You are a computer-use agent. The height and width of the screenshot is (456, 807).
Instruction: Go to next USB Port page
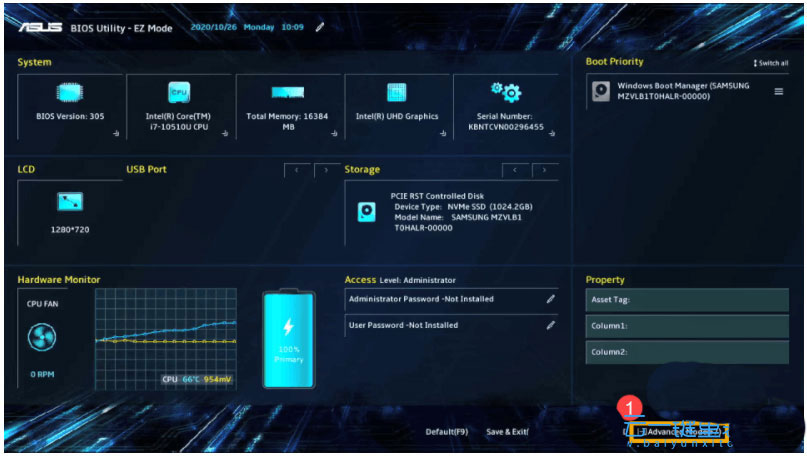[x=326, y=170]
